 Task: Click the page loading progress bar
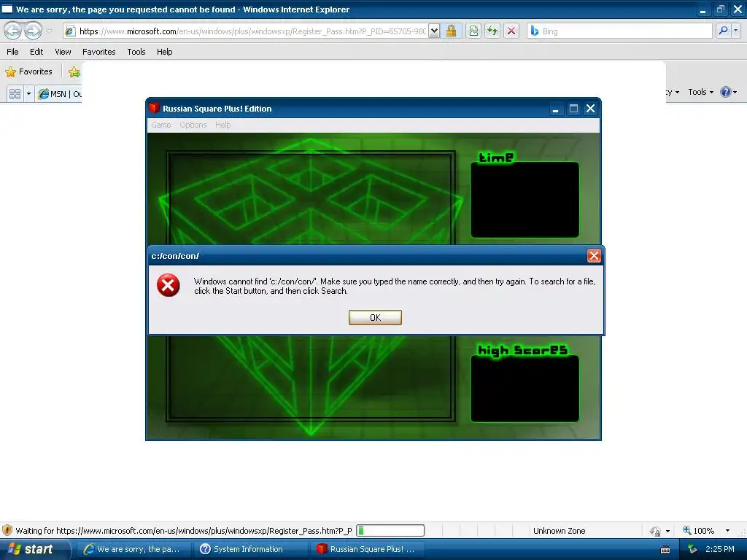coord(390,531)
